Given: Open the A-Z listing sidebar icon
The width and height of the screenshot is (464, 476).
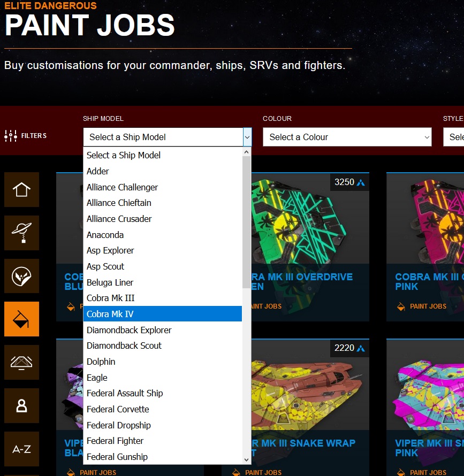Looking at the screenshot, I should coord(21,449).
